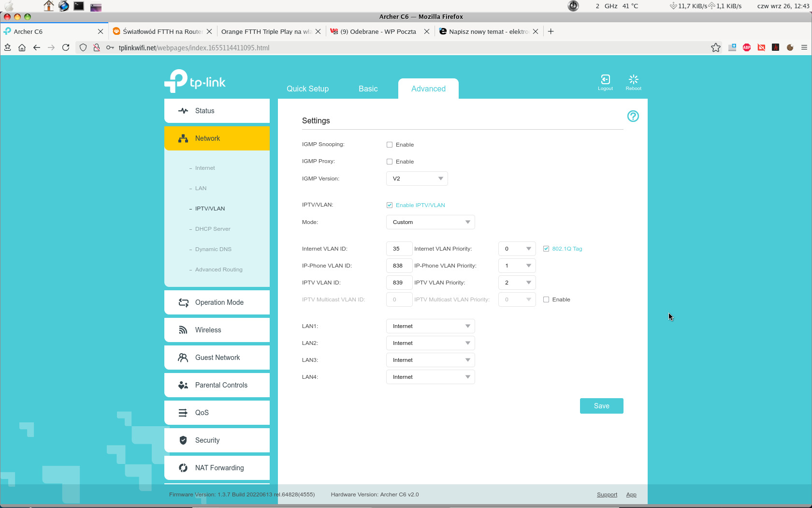
Task: Open the Wireless settings section
Action: [x=217, y=330]
